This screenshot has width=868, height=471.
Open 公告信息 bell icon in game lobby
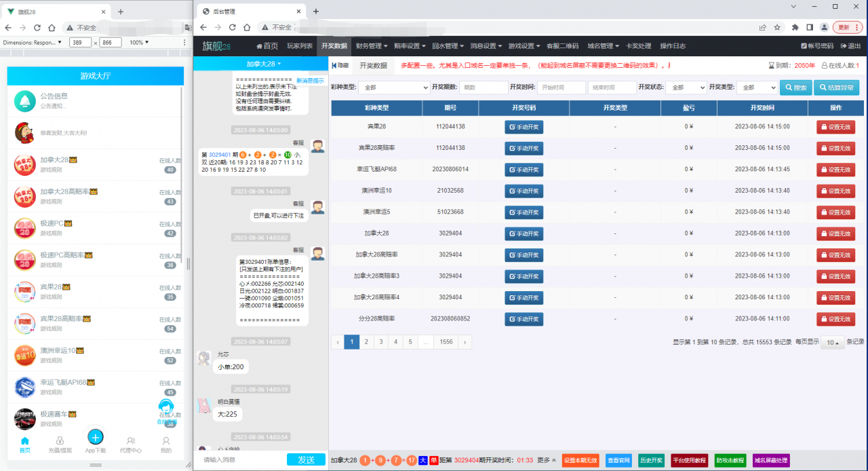coord(25,100)
